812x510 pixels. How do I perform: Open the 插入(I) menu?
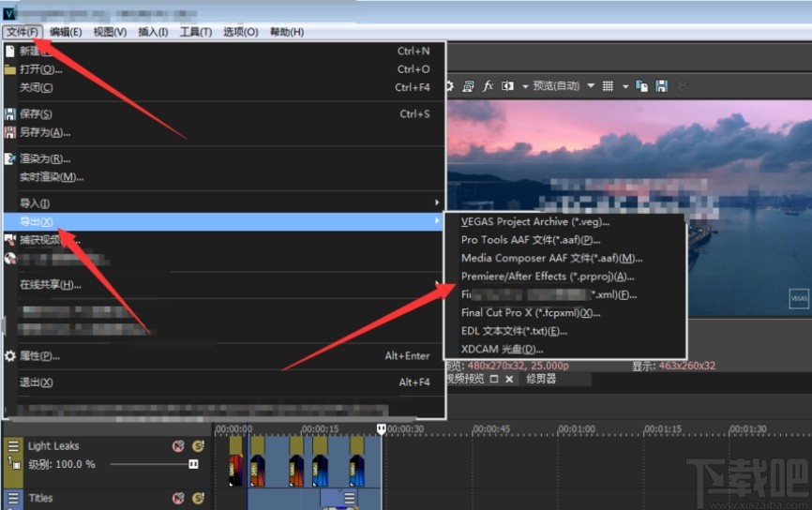[x=153, y=32]
